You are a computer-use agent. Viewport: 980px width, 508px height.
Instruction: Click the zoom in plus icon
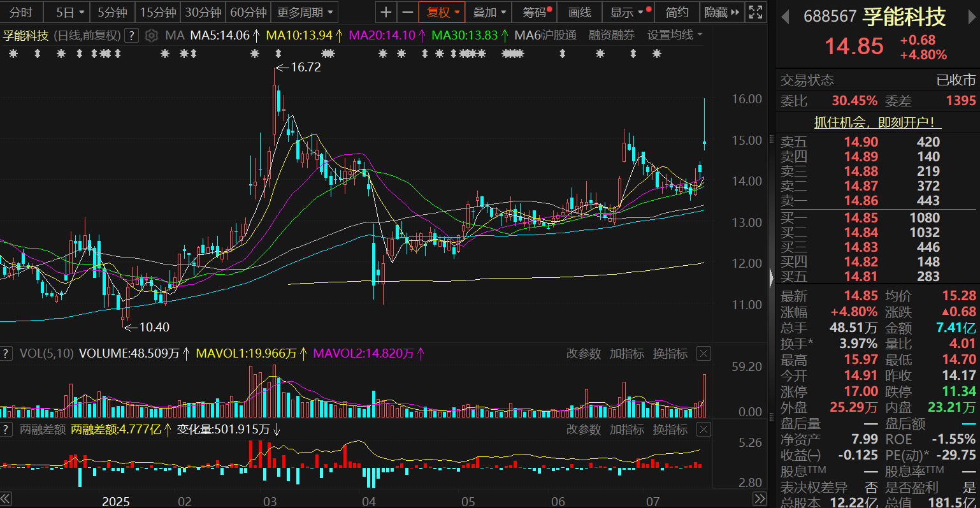click(x=386, y=12)
